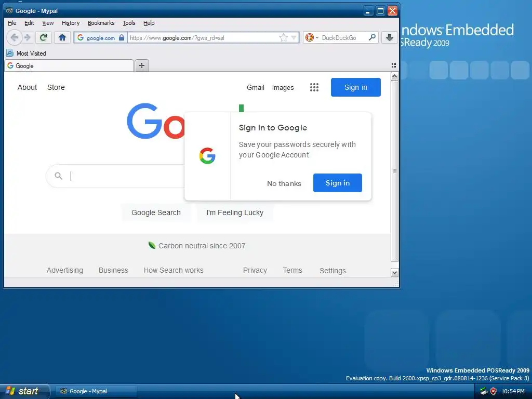
Task: Open the Google apps grid icon
Action: 314,87
